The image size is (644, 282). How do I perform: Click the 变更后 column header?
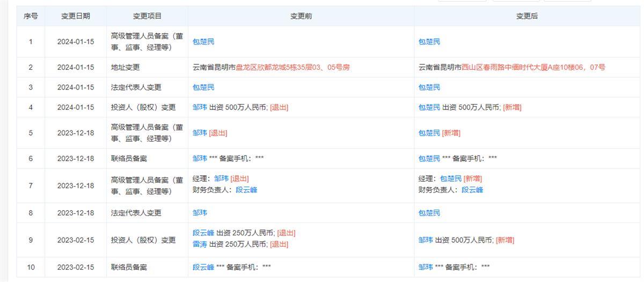point(526,16)
